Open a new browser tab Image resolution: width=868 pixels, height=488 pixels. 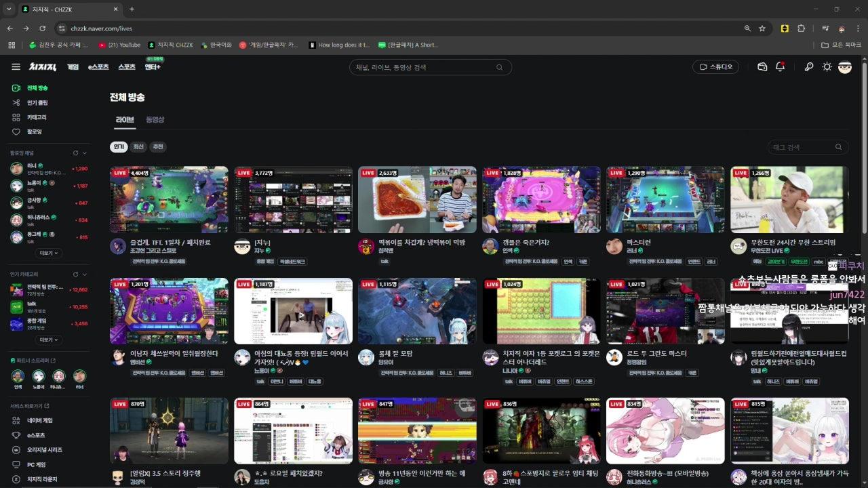pyautogui.click(x=132, y=9)
